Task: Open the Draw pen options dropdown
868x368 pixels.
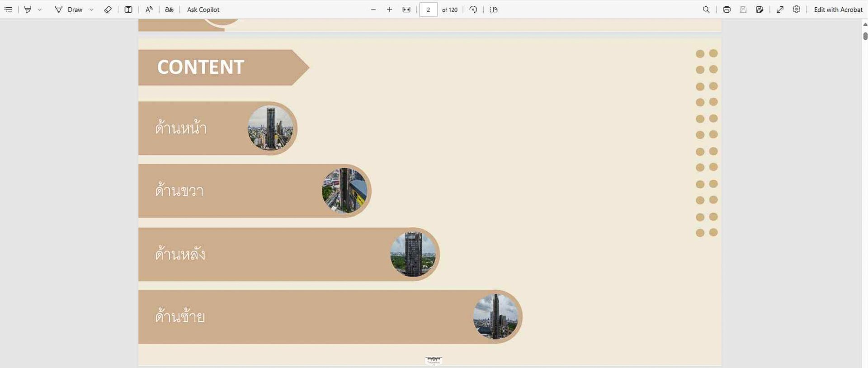Action: [x=91, y=10]
